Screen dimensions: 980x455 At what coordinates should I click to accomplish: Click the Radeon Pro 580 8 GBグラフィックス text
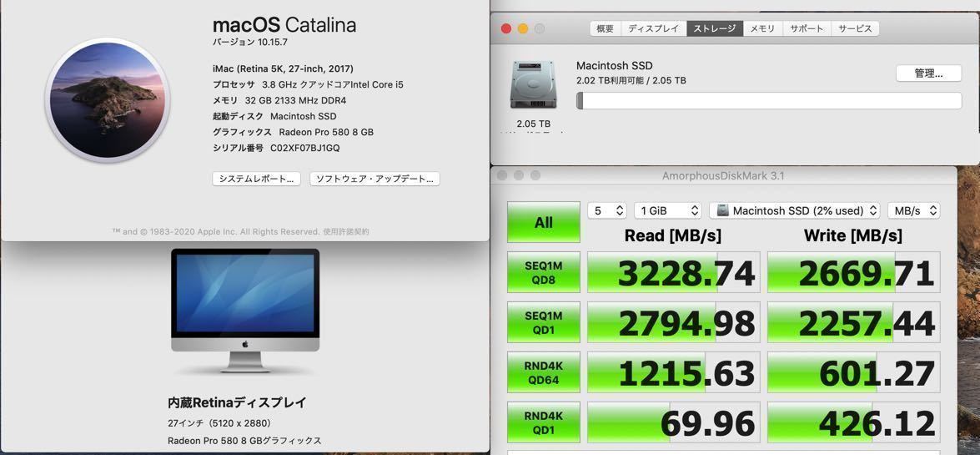pos(244,441)
